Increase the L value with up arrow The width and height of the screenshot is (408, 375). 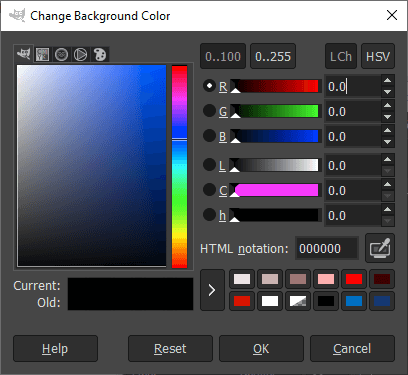(x=387, y=159)
